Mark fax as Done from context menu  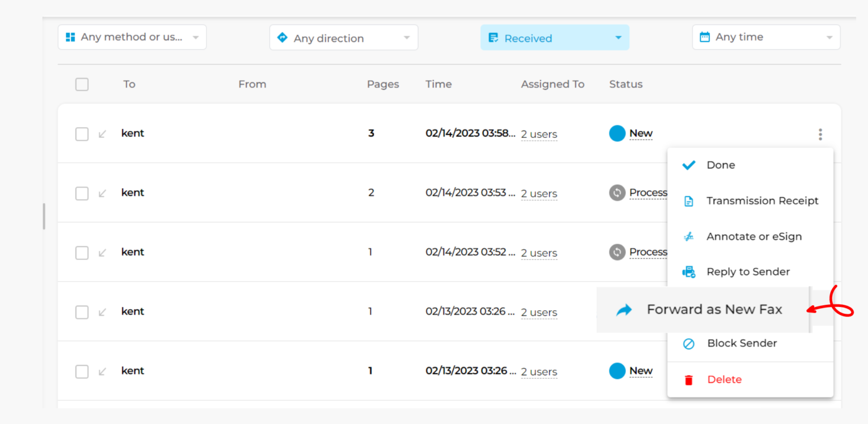(721, 165)
